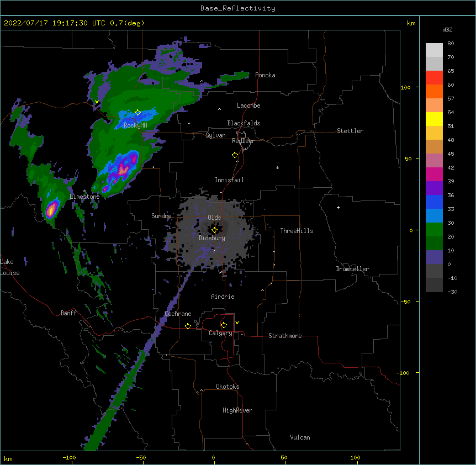The height and width of the screenshot is (465, 476).
Task: Click the yellow diamond marker near Cochrane
Action: point(188,326)
